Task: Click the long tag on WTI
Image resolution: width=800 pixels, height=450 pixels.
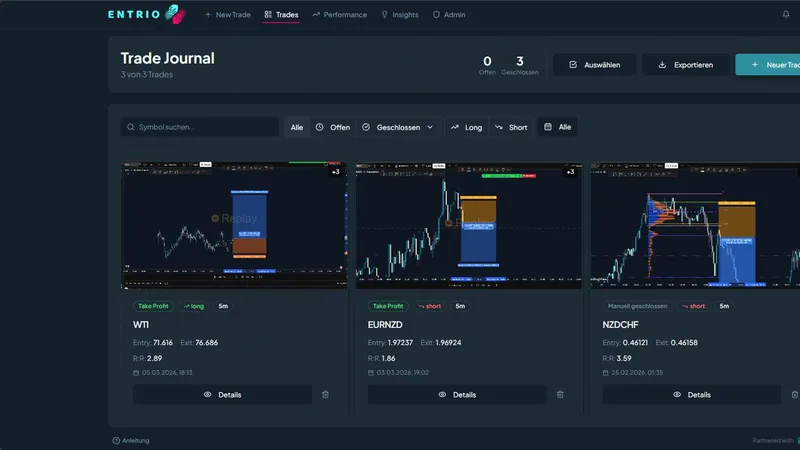Action: tap(193, 306)
